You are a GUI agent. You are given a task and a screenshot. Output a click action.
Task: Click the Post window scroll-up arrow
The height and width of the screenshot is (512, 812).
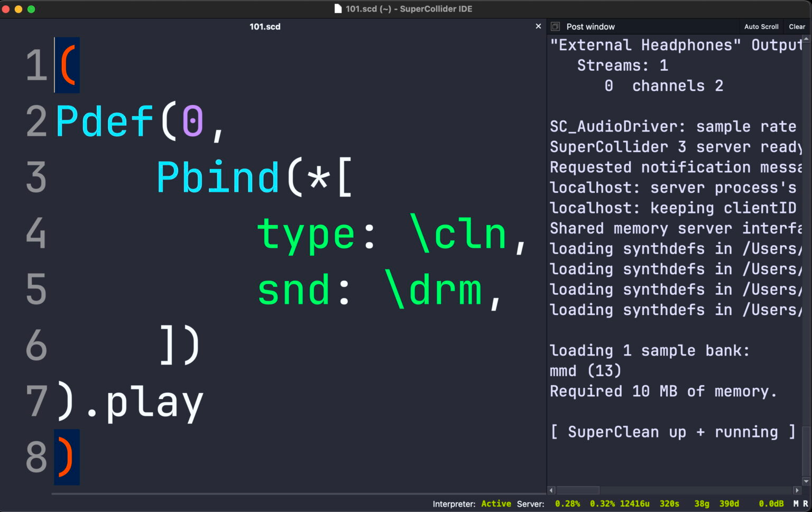(x=806, y=39)
